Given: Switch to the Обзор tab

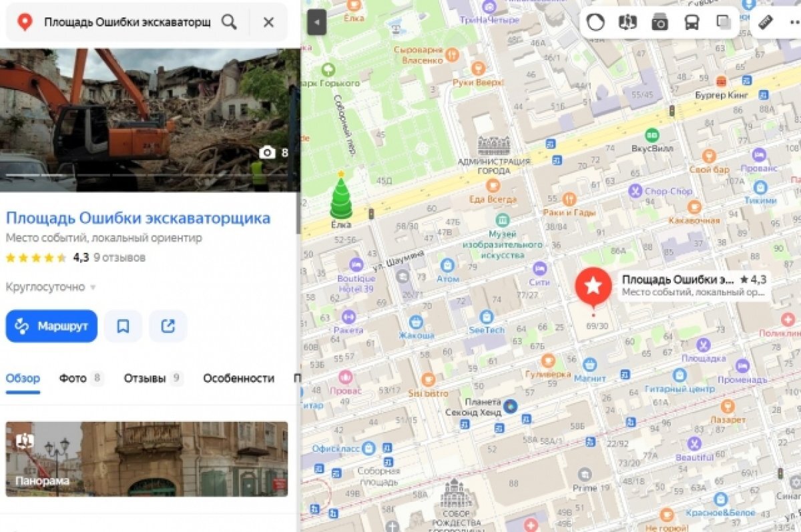Looking at the screenshot, I should [x=23, y=378].
